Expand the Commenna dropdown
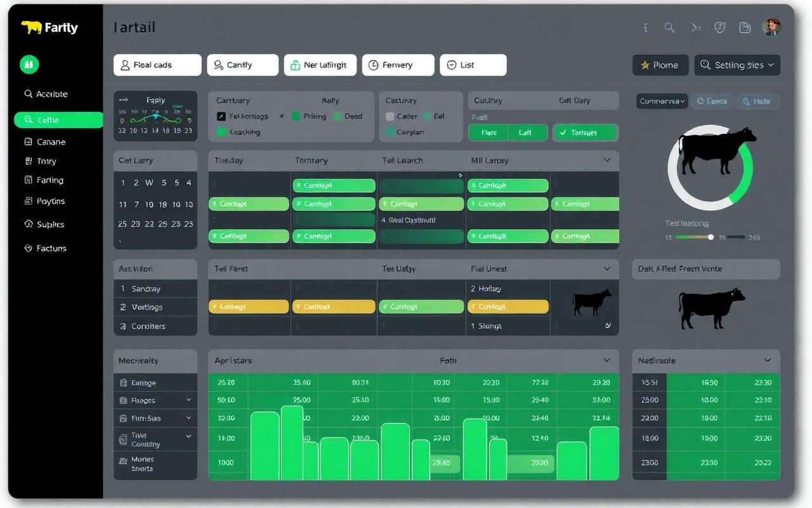812x508 pixels. tap(662, 101)
